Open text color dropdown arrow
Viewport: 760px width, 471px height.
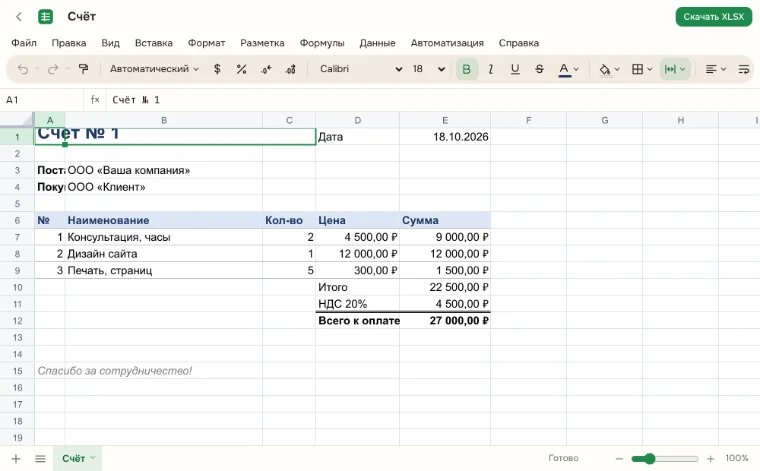[x=576, y=69]
